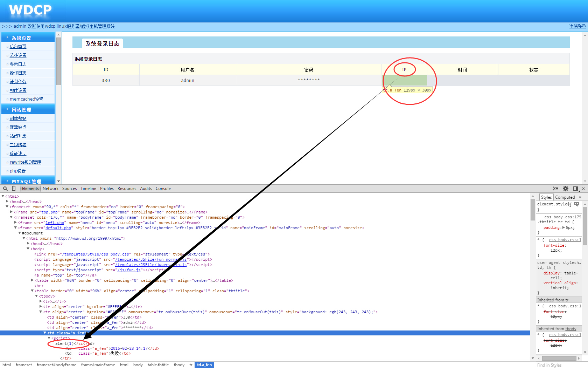Show more sidebar tabs via double chevron
This screenshot has height=368, width=588.
point(580,197)
